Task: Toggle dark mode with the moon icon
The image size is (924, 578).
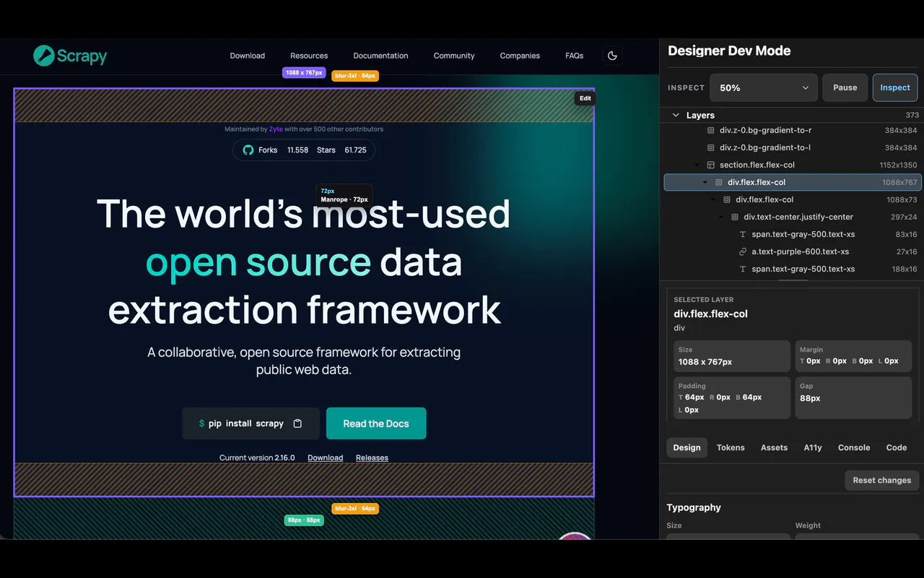Action: (612, 56)
